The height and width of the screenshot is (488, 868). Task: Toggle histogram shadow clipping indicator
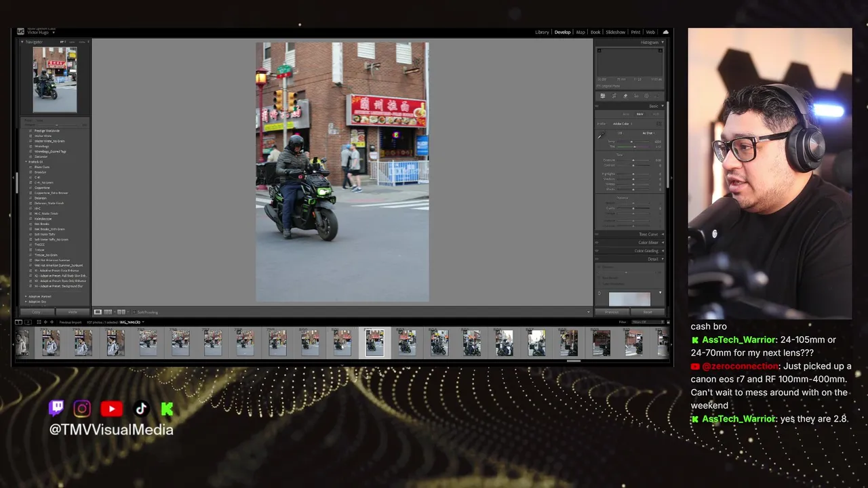(599, 51)
